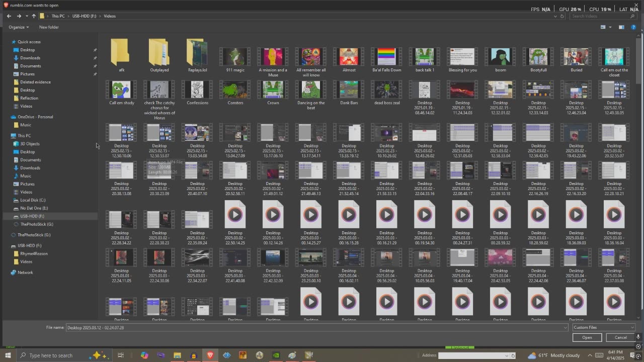Click the Cancel button

[x=621, y=337]
